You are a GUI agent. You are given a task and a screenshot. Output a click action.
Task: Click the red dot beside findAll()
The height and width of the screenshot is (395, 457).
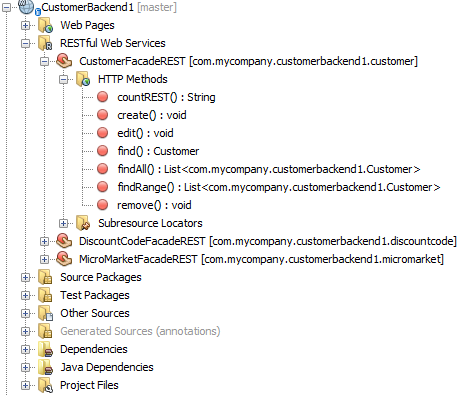pos(102,169)
